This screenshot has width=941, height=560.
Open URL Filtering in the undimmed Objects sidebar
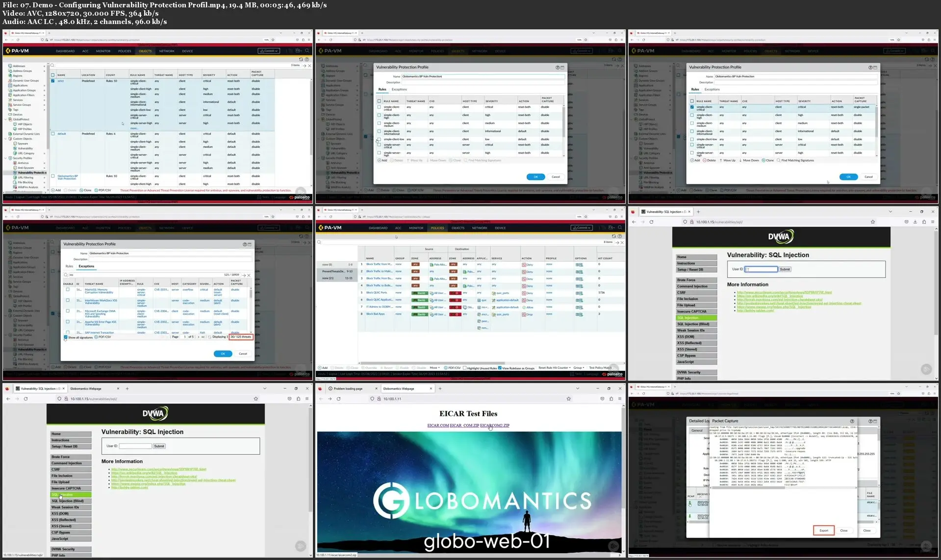[25, 177]
